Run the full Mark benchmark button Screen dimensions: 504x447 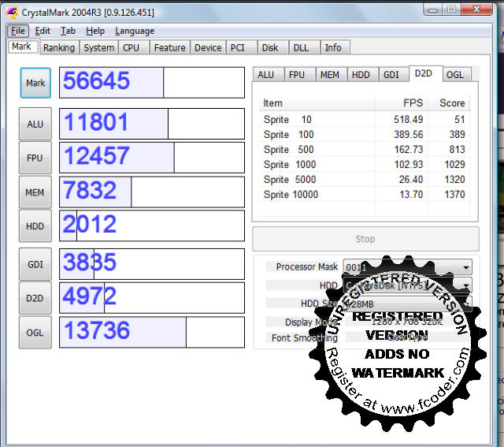click(35, 83)
